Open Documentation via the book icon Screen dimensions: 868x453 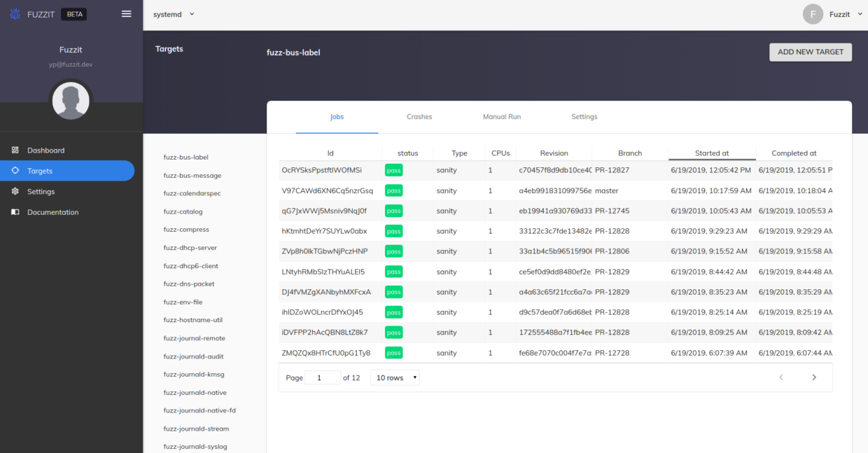click(13, 211)
